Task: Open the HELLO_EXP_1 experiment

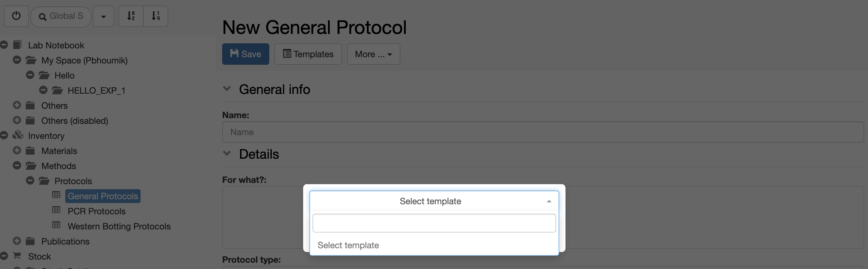Action: coord(96,91)
